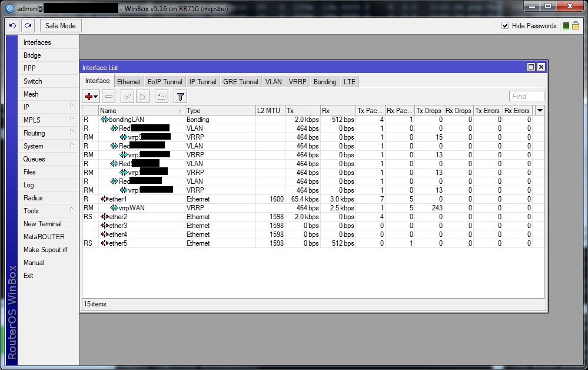
Task: Click the redo arrow icon
Action: click(27, 25)
